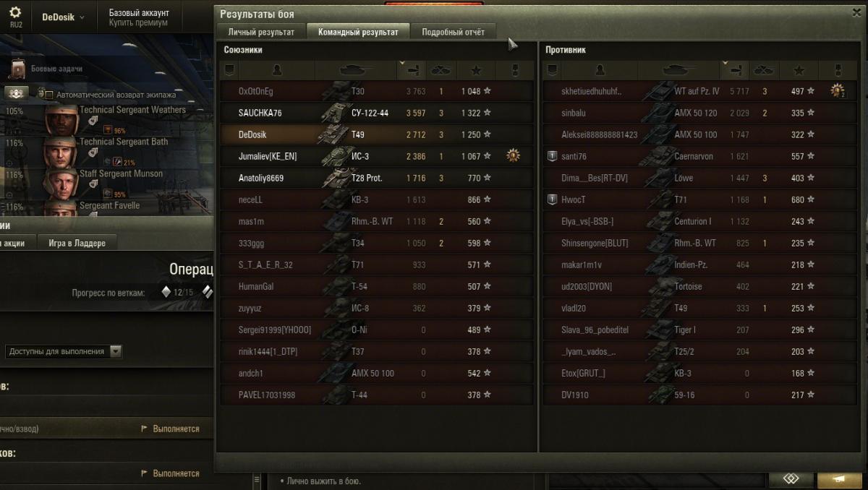The height and width of the screenshot is (490, 868).
Task: Open the "Доступны для выполнения" dropdown
Action: 64,351
